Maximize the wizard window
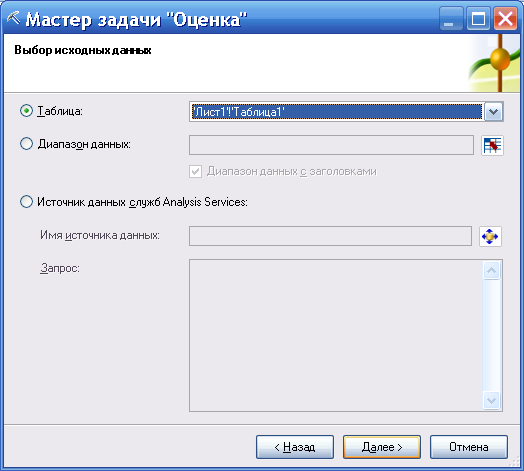 click(x=478, y=18)
